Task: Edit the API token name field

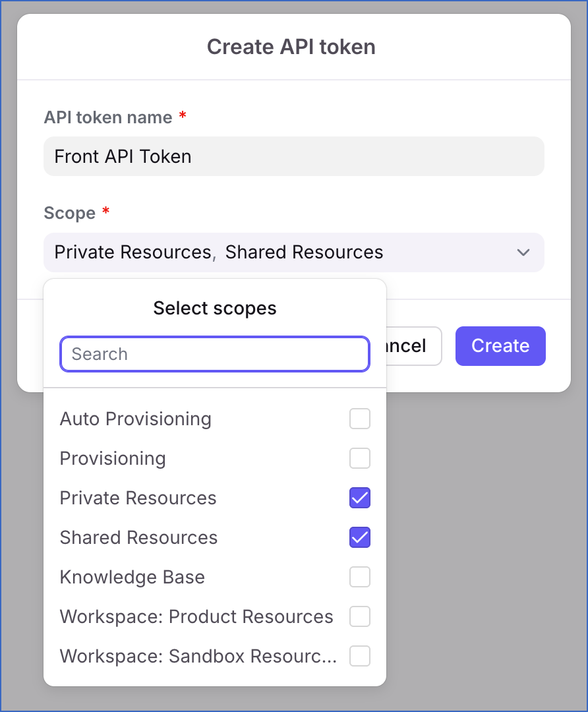Action: (x=293, y=156)
